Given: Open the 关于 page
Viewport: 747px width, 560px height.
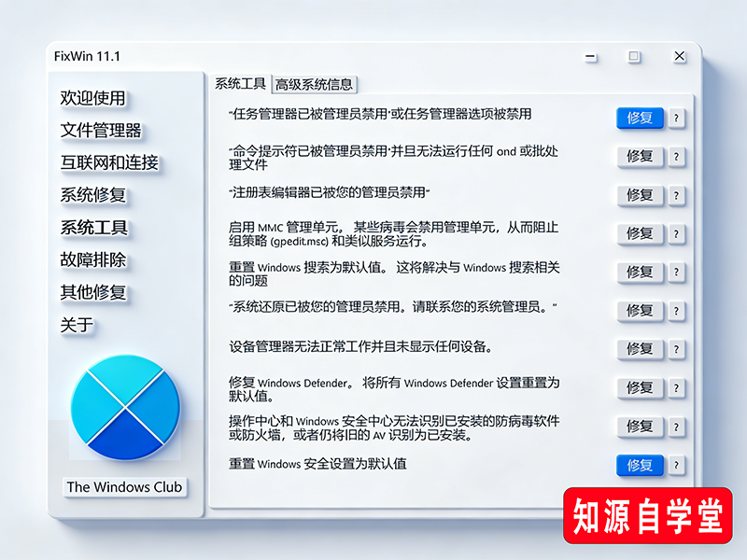Looking at the screenshot, I should coord(77,326).
